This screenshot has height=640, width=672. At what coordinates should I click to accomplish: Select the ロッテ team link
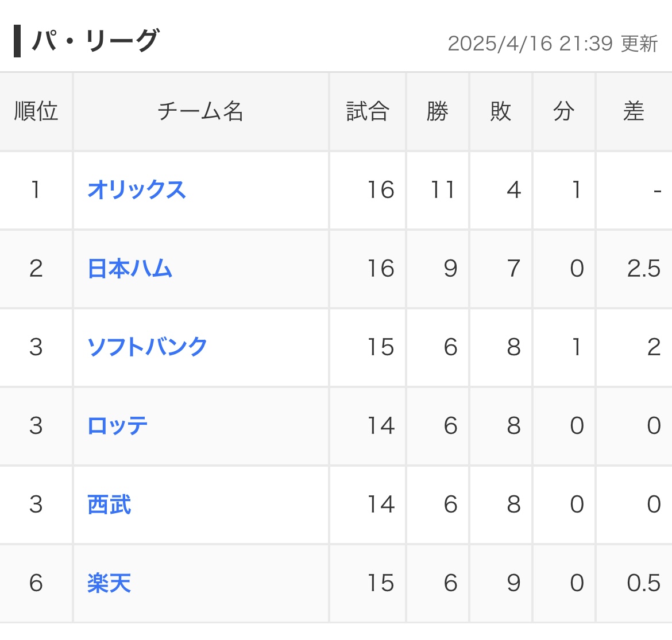coord(118,426)
